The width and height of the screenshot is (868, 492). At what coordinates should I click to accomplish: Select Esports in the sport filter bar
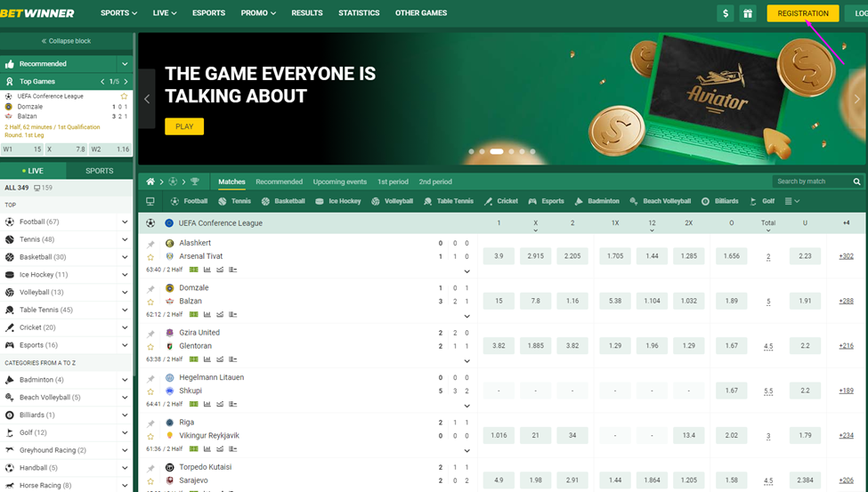pos(547,201)
